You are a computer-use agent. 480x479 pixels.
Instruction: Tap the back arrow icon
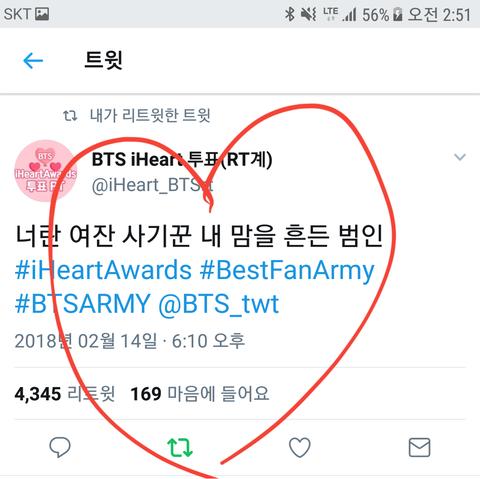[33, 61]
